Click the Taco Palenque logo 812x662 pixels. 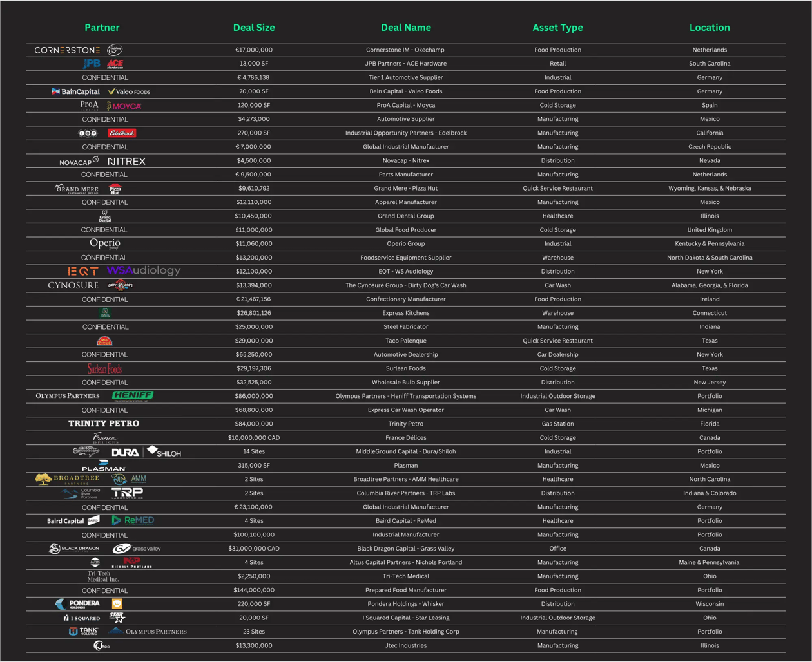[x=104, y=341]
